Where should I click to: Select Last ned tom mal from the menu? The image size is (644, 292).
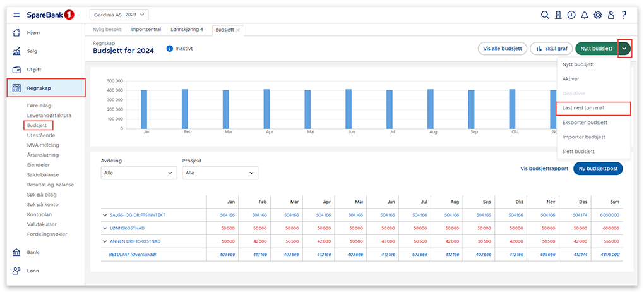593,108
